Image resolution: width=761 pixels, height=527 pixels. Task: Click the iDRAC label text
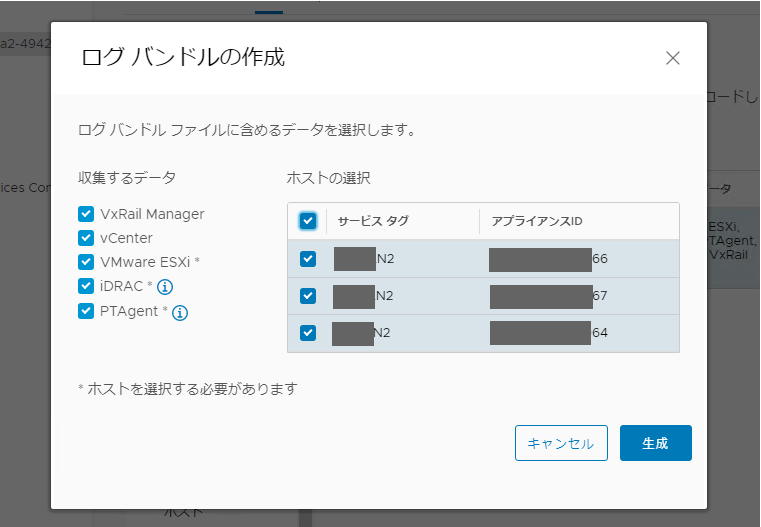[x=121, y=286]
